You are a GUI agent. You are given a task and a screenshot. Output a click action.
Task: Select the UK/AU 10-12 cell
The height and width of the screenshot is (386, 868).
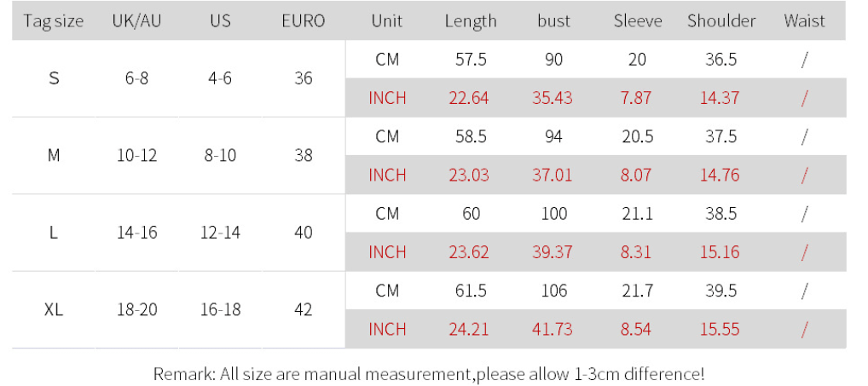pyautogui.click(x=136, y=155)
